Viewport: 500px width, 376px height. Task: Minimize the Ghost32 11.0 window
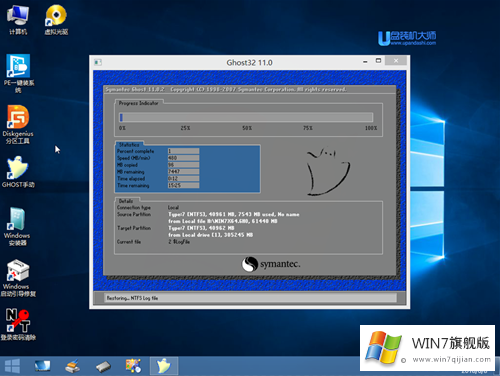click(x=365, y=61)
